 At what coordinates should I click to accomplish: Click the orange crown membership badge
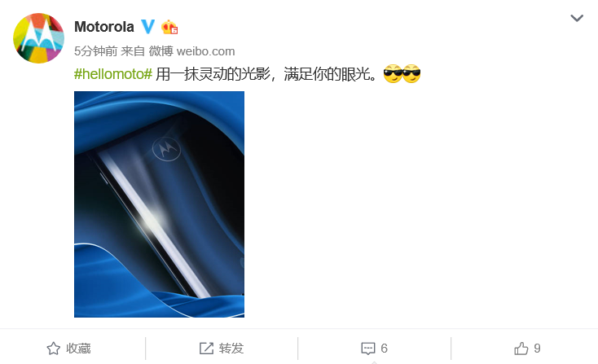[169, 27]
